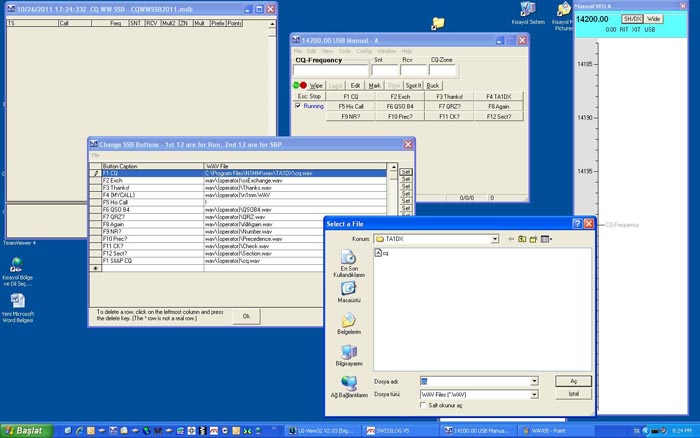The height and width of the screenshot is (438, 700).
Task: Select Bilgisayarım in the file dialog sidebar
Action: pyautogui.click(x=349, y=354)
